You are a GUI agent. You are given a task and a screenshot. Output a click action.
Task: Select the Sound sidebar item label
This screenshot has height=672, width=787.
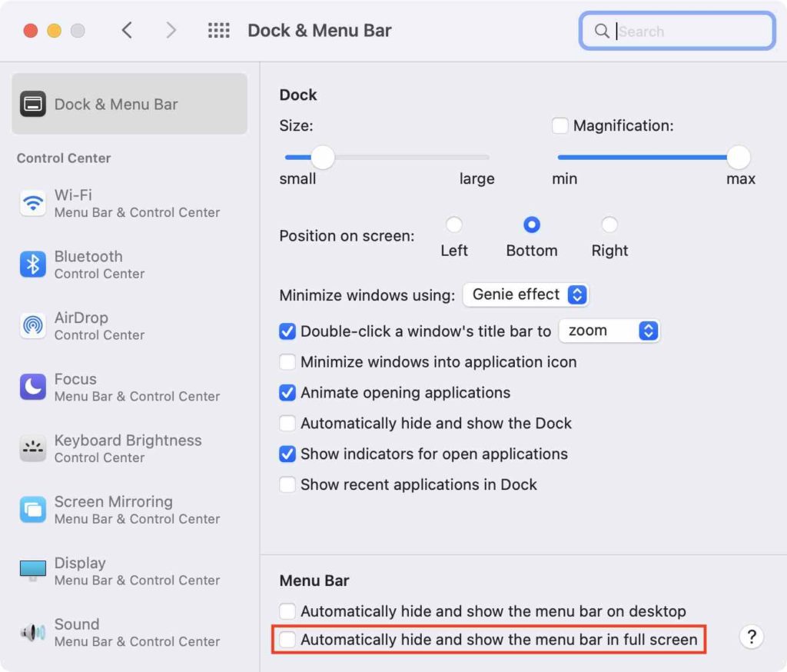(77, 624)
